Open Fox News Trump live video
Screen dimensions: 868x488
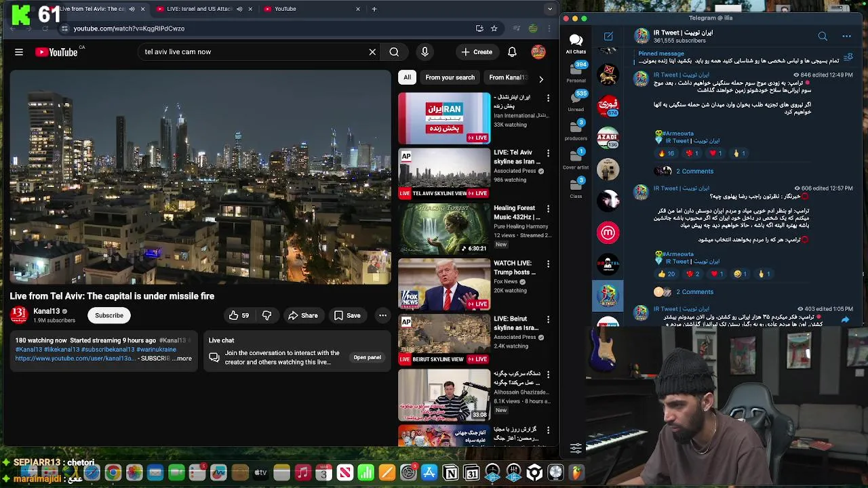coord(444,284)
